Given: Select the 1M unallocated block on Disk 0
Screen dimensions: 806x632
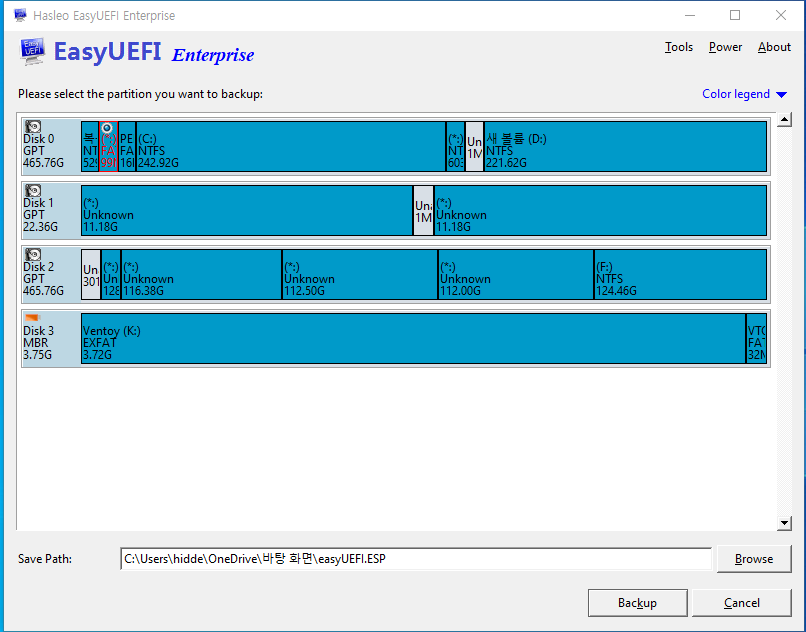Looking at the screenshot, I should [x=474, y=147].
